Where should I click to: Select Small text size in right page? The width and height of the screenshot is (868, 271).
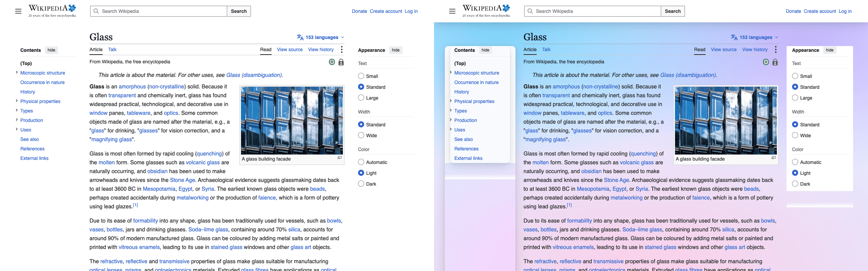[x=795, y=76]
